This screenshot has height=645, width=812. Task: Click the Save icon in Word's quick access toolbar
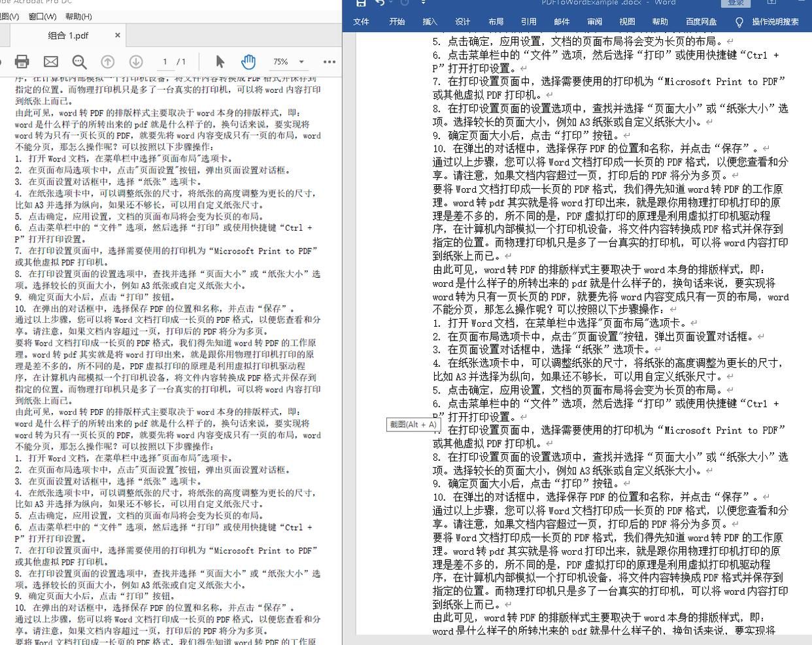(x=360, y=3)
